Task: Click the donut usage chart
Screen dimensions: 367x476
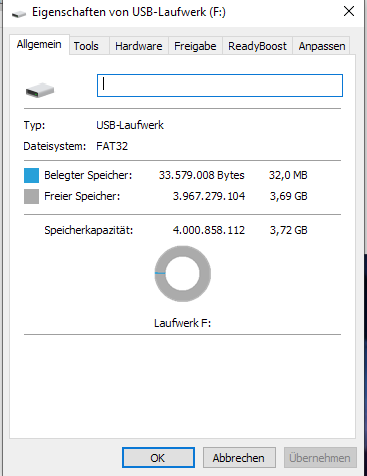Action: [183, 274]
